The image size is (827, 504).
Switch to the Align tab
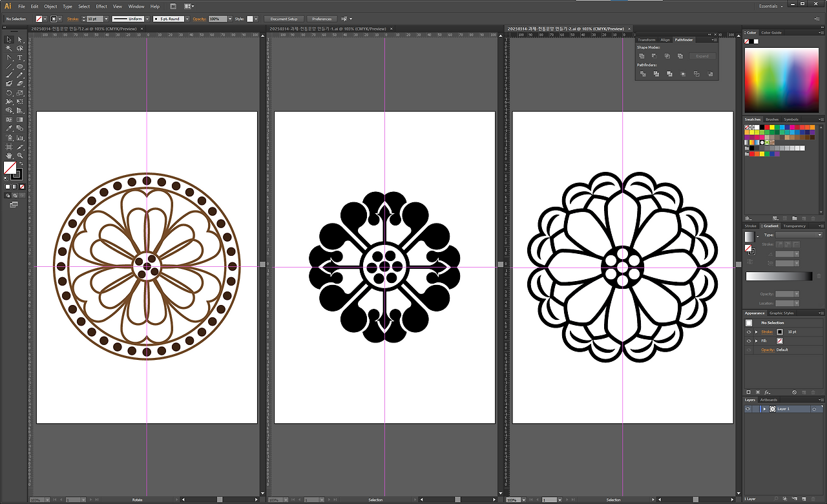pyautogui.click(x=665, y=40)
